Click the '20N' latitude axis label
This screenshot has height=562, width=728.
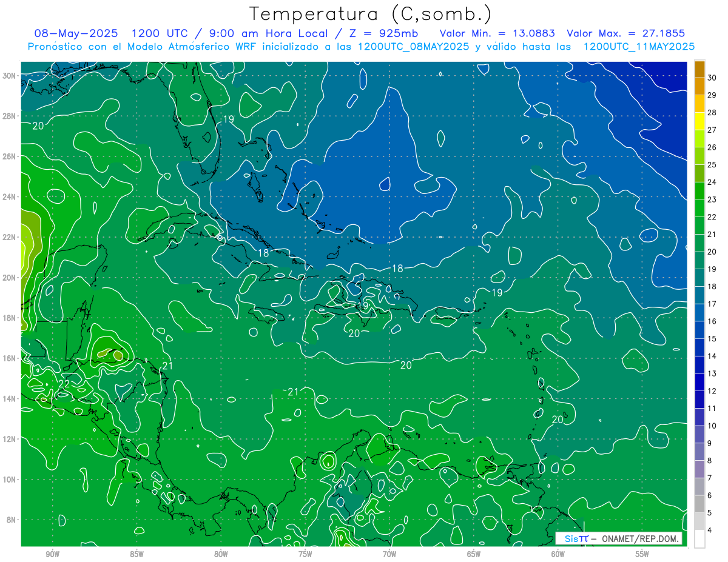point(9,278)
